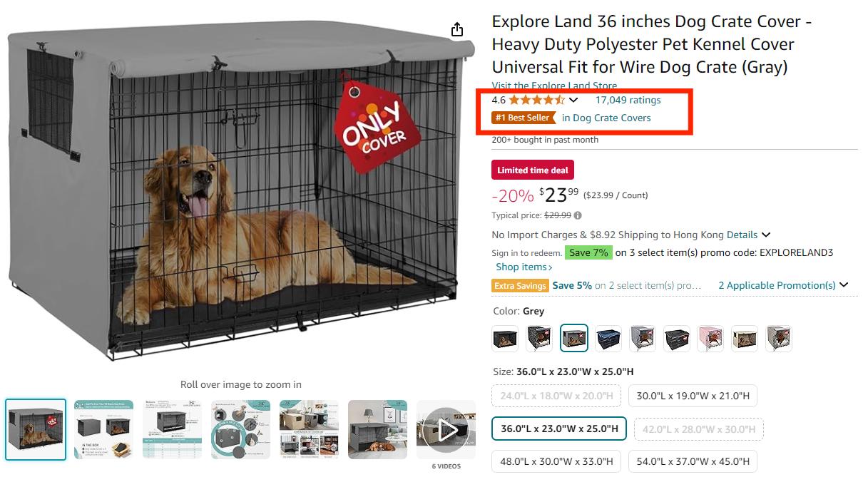This screenshot has height=482, width=868.
Task: Select the beige crate cover color swatch
Action: (745, 338)
